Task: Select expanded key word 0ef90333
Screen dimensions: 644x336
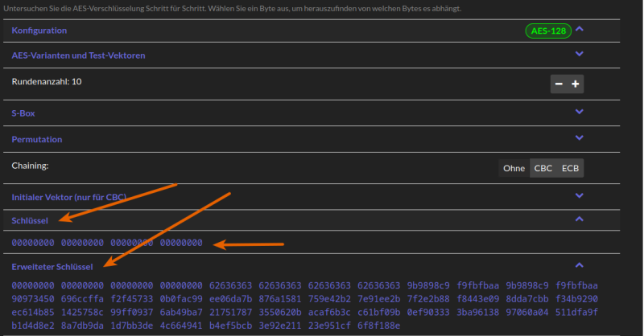Action: pyautogui.click(x=428, y=313)
